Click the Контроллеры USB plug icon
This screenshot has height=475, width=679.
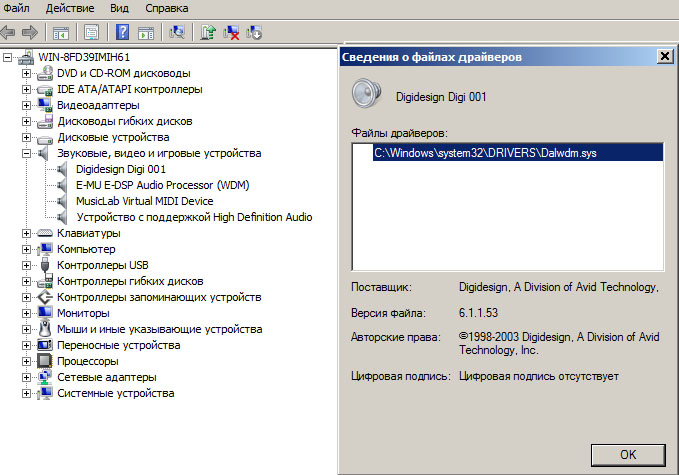click(x=45, y=265)
